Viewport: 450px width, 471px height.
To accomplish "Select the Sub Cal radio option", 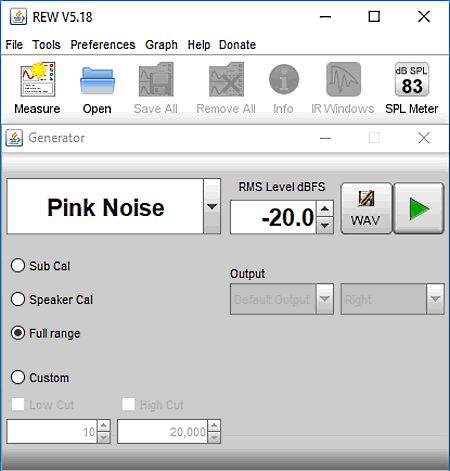I will (18, 266).
